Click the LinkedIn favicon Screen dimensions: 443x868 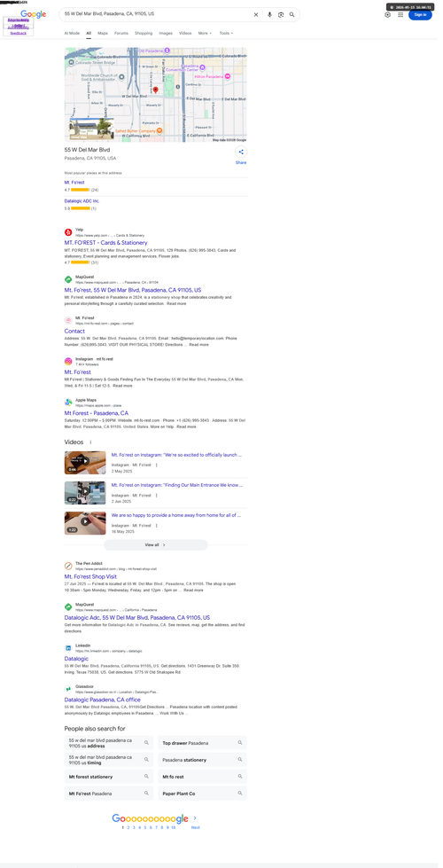68,648
